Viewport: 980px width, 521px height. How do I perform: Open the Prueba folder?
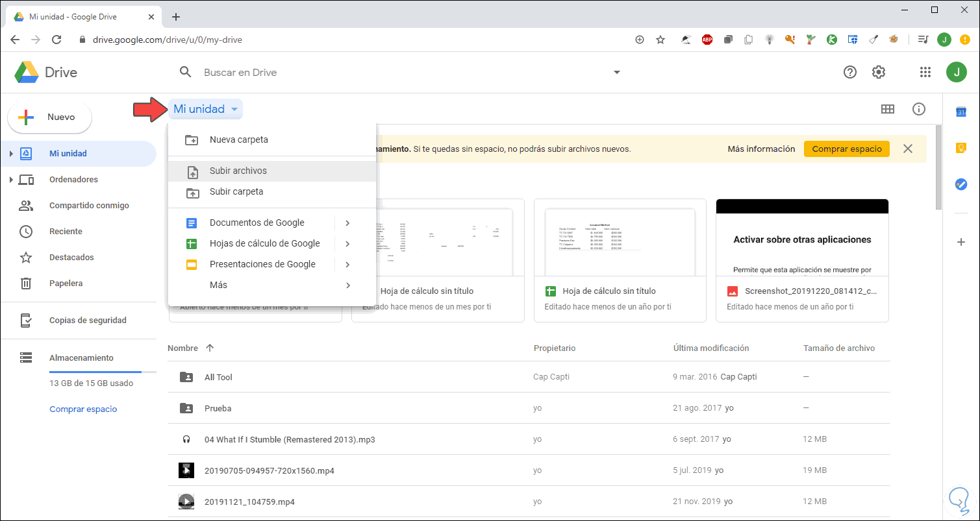tap(529, 408)
